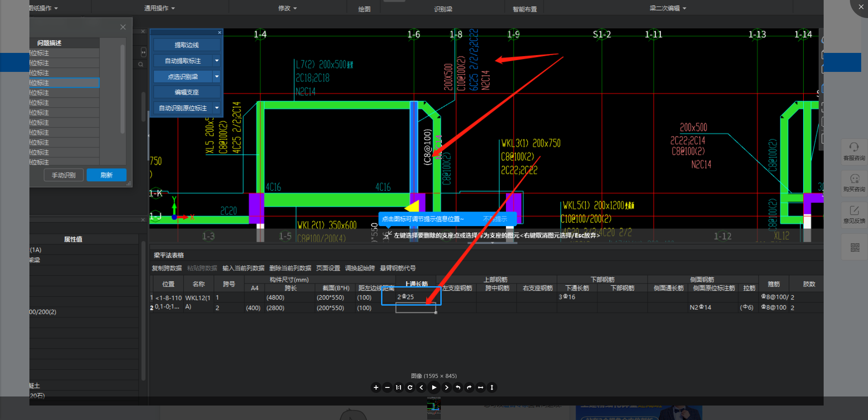
Task: Click the empty 上通长筋 cell in row 2
Action: [415, 308]
